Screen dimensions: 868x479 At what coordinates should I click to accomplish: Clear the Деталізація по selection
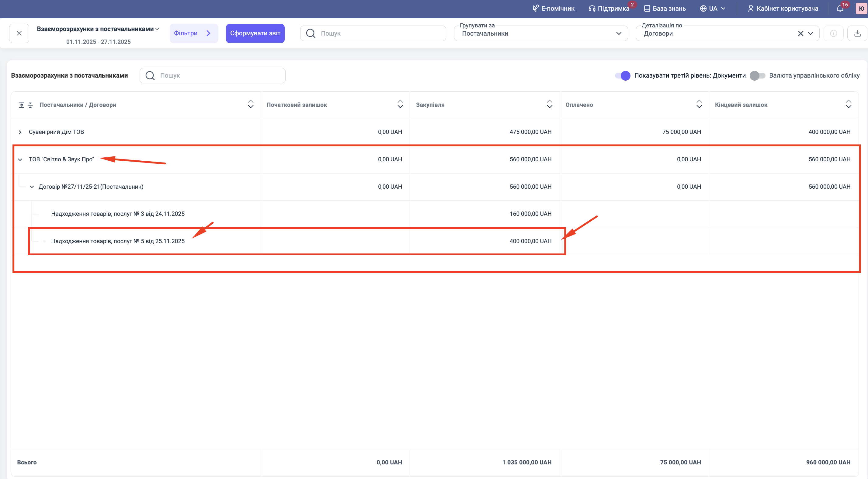click(800, 33)
